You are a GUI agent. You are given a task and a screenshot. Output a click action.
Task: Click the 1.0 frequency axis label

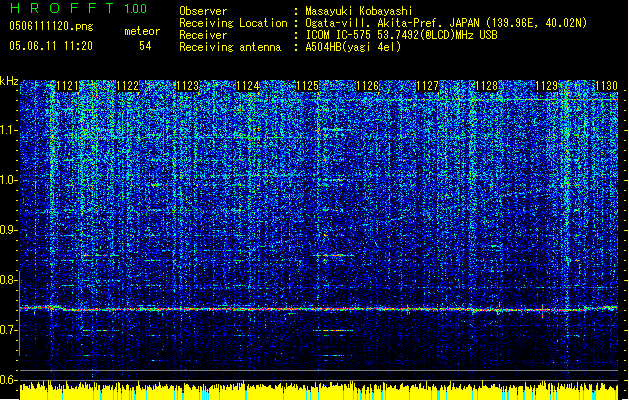pyautogui.click(x=9, y=181)
